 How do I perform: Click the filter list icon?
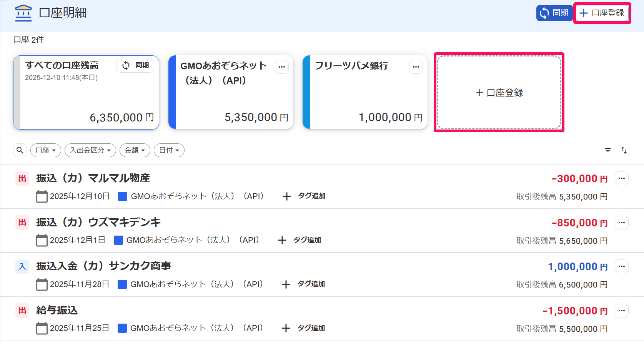pyautogui.click(x=608, y=150)
